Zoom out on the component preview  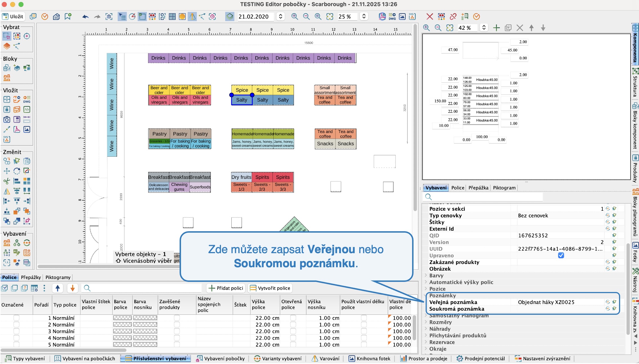point(438,28)
